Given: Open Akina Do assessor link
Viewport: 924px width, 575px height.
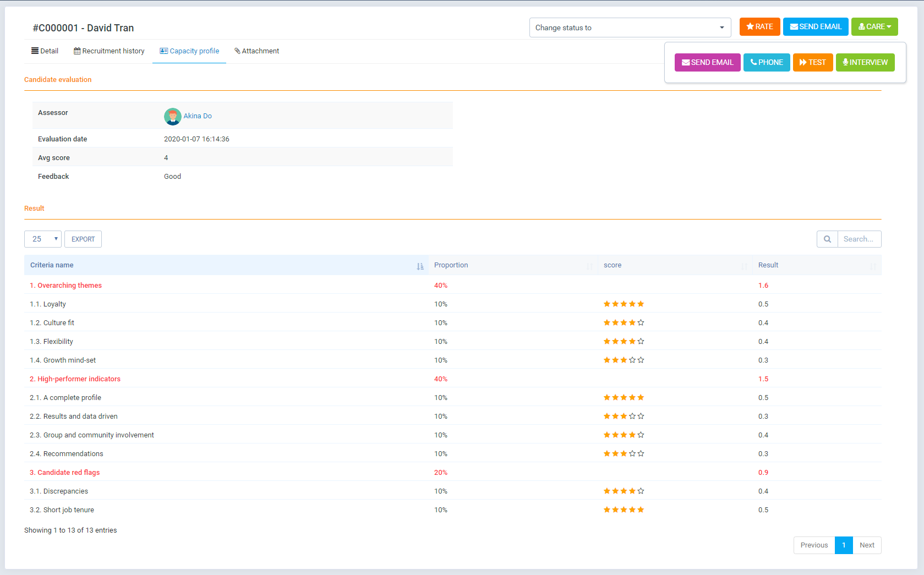Looking at the screenshot, I should pyautogui.click(x=198, y=116).
